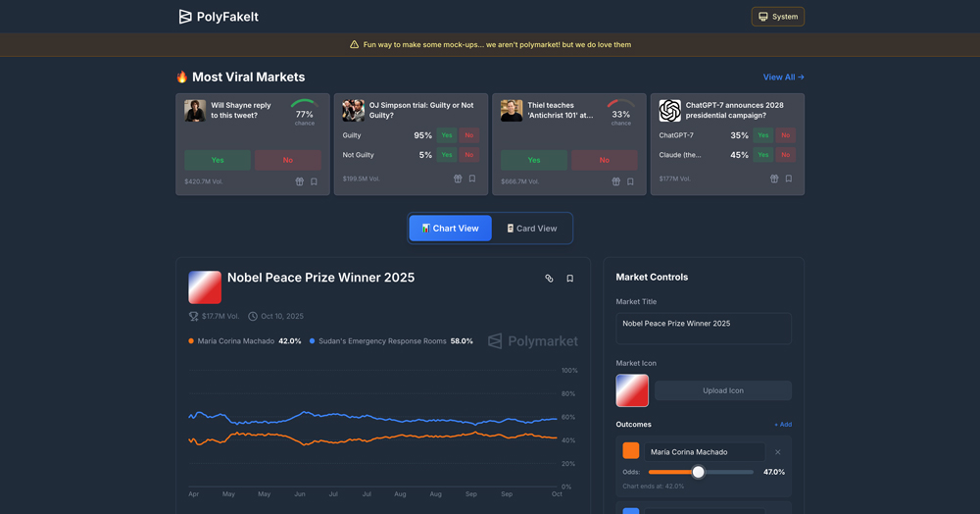
Task: Click the orange color swatch for Machado outcome
Action: pyautogui.click(x=631, y=451)
